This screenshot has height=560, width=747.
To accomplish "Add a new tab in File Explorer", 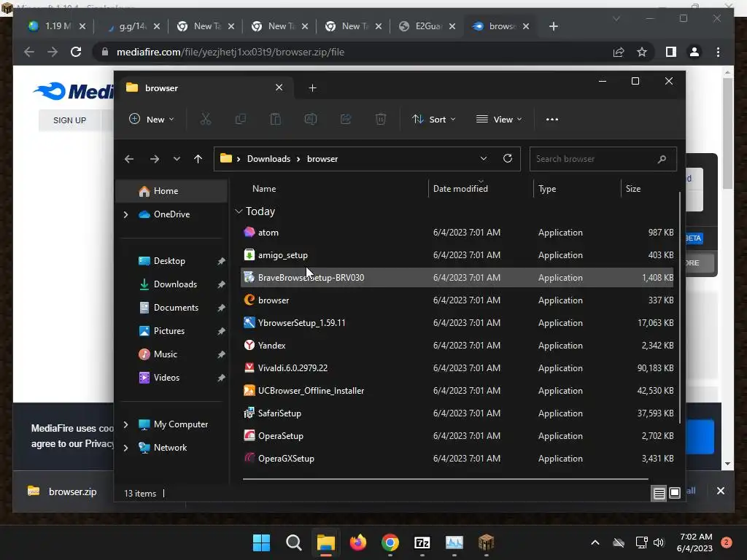I will 312,88.
